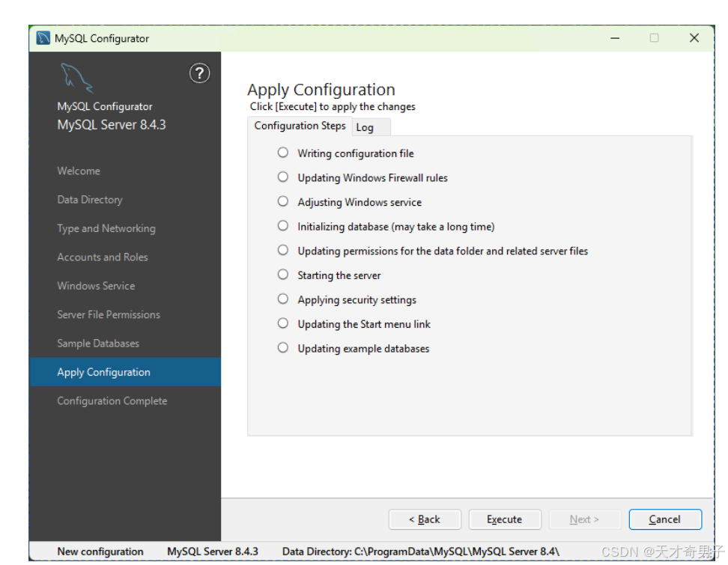Image resolution: width=728 pixels, height=565 pixels.
Task: Select the Updating example databases indicator
Action: 283,347
